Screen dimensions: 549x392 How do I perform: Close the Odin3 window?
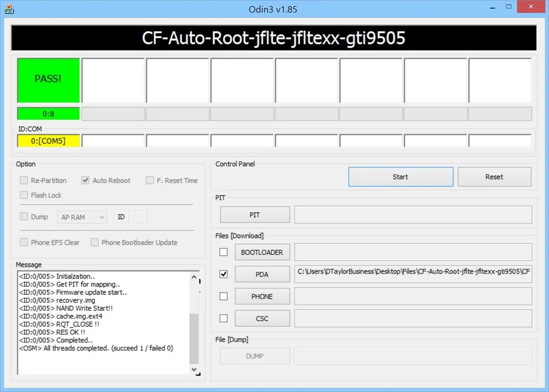(530, 7)
